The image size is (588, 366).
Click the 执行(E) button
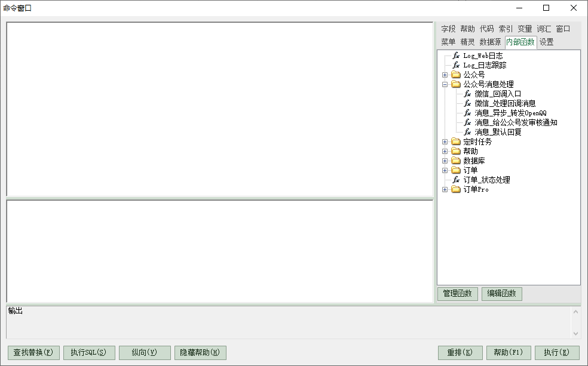[556, 352]
